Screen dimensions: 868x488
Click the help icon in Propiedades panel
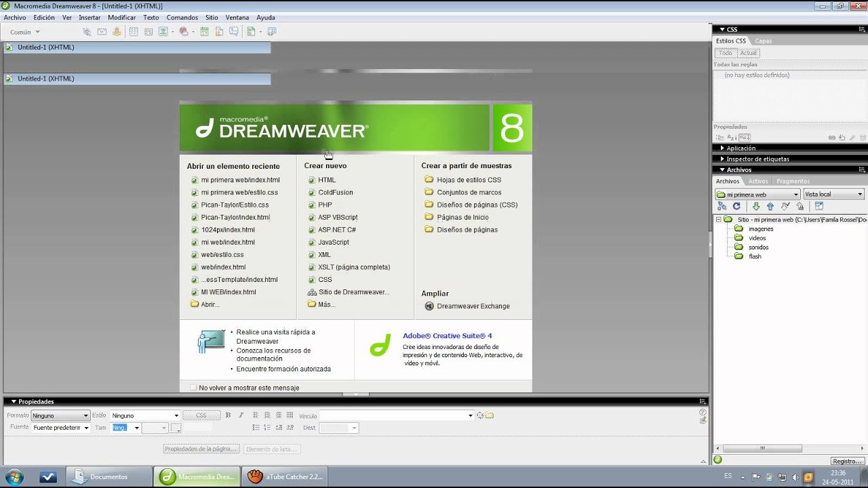pos(703,411)
